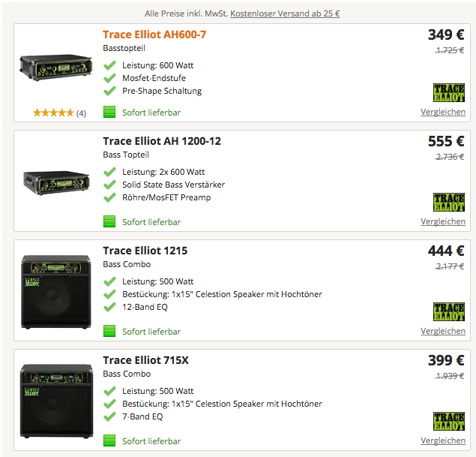Image resolution: width=476 pixels, height=457 pixels.
Task: Click the five-star rating of AH600-7
Action: (53, 113)
